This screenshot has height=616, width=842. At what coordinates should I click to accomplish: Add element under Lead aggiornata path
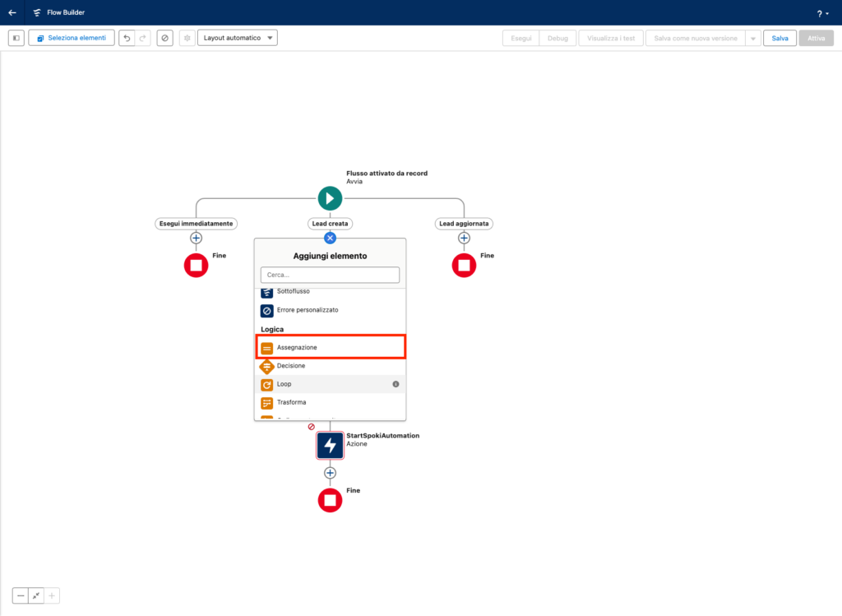(x=464, y=238)
